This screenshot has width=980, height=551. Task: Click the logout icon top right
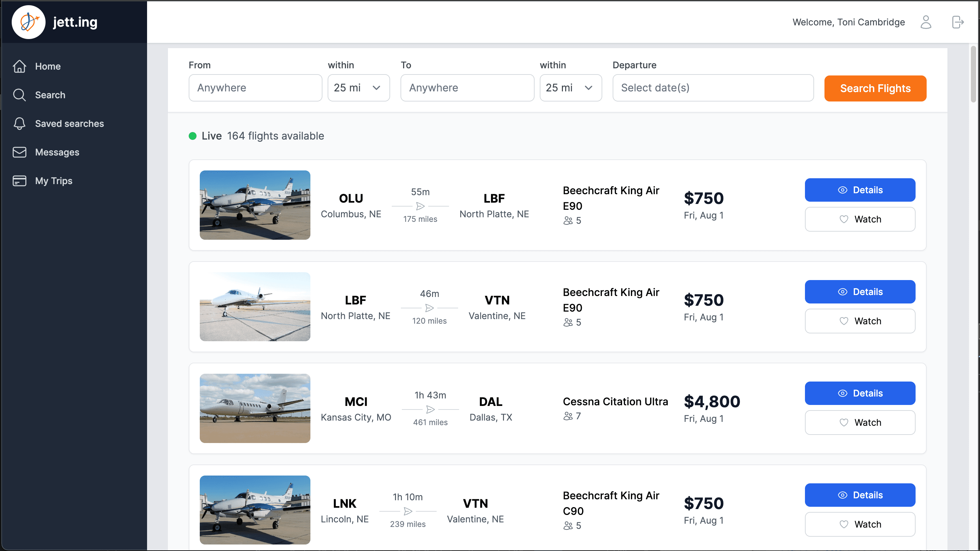[x=958, y=22]
